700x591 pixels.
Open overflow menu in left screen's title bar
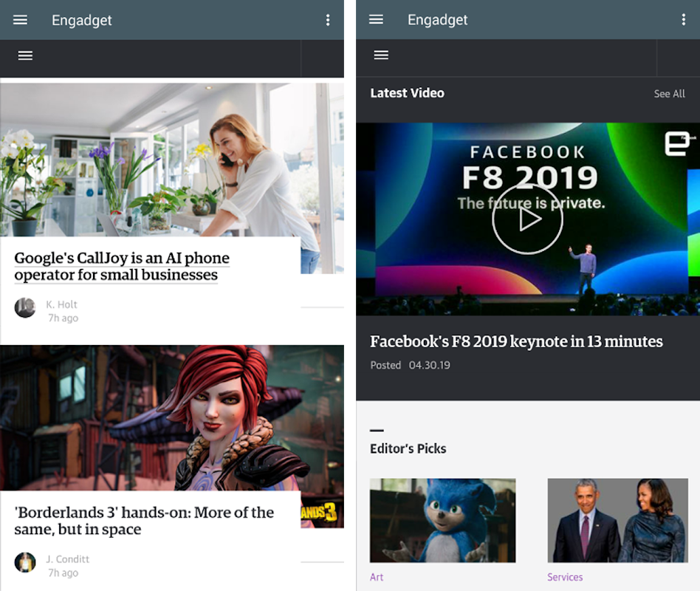[x=328, y=20]
